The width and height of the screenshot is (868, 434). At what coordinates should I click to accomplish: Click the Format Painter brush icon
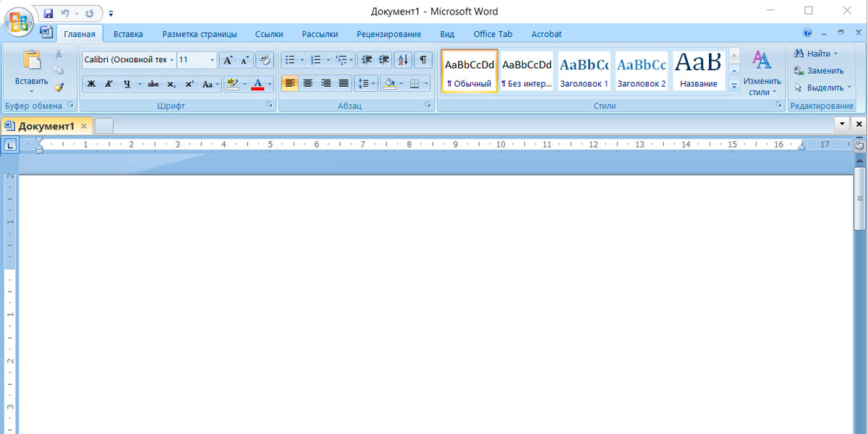[x=59, y=88]
